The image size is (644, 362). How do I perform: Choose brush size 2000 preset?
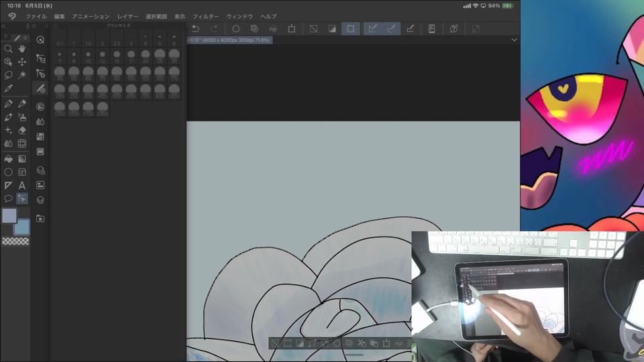(x=102, y=109)
